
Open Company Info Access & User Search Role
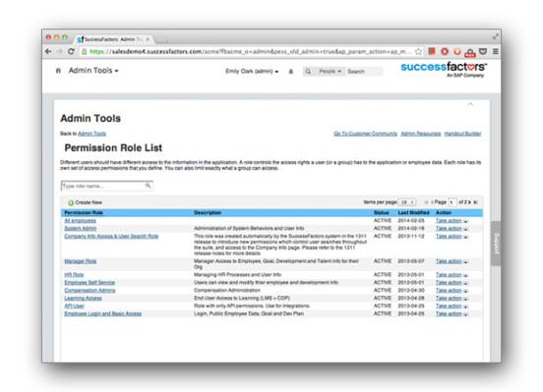111,237
